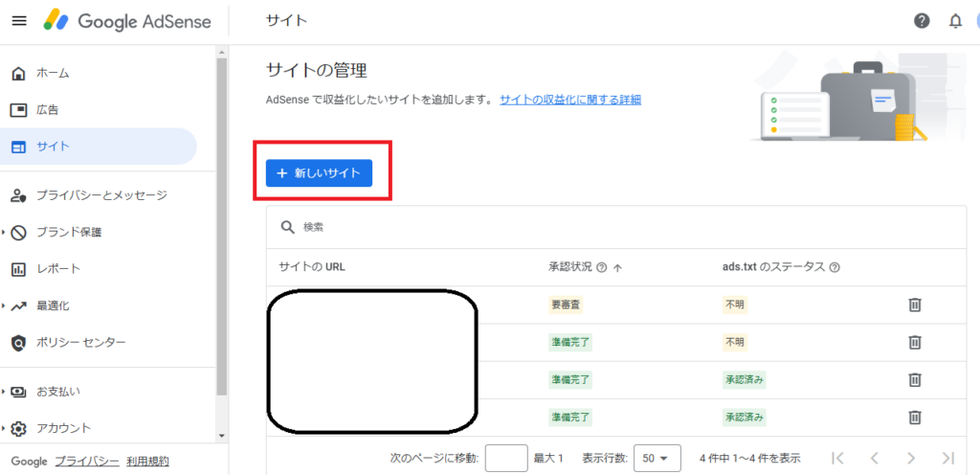The image size is (980, 475).
Task: Click the trash icon in the last row
Action: click(x=914, y=417)
